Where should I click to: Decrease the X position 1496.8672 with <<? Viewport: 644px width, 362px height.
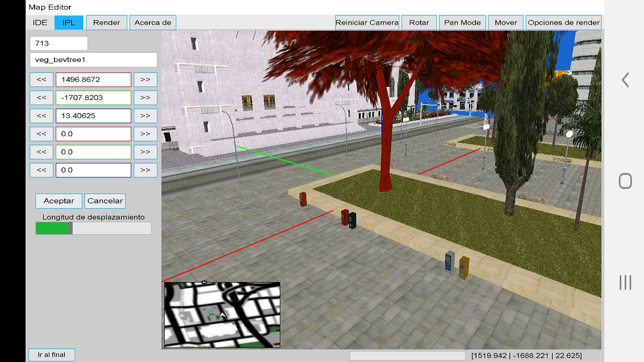point(41,79)
